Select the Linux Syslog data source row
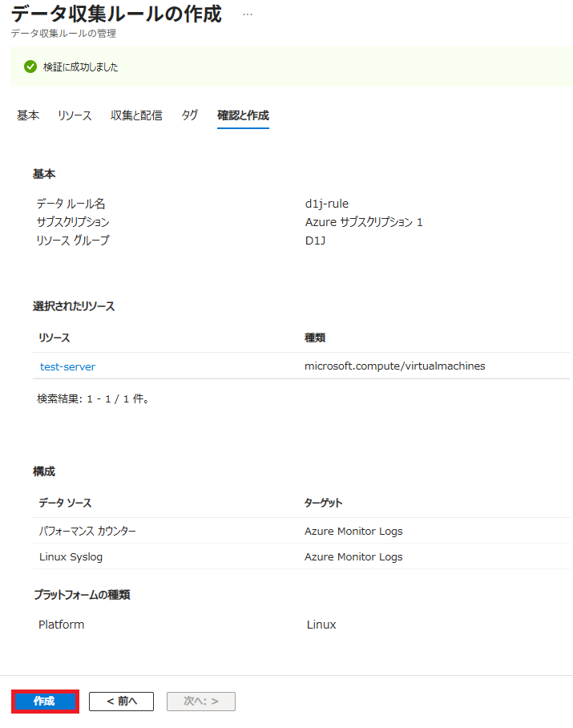The image size is (573, 728). click(71, 556)
